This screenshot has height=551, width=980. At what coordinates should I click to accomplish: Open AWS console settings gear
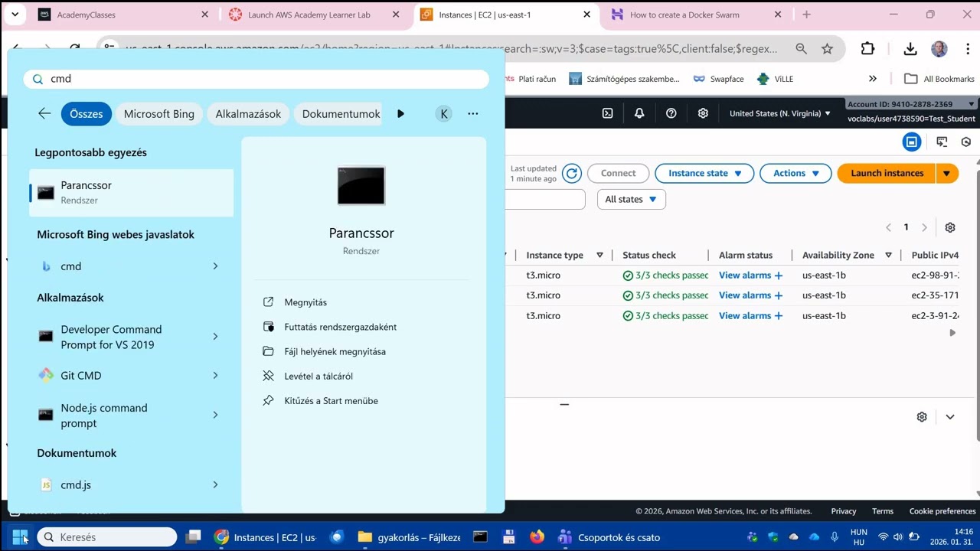click(703, 113)
